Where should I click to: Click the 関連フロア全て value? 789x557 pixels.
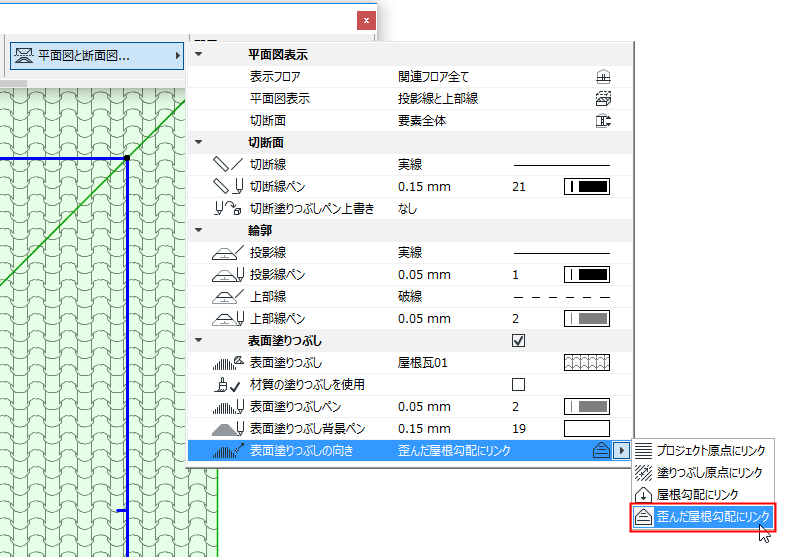tap(434, 76)
